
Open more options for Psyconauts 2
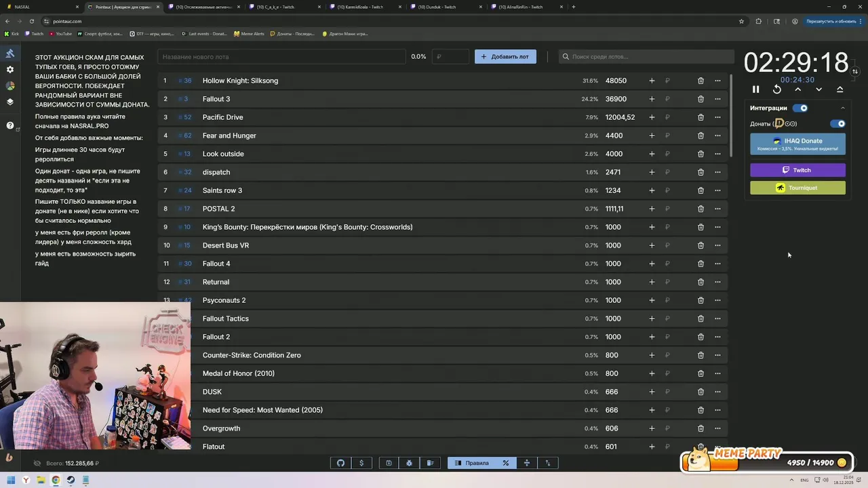point(717,300)
